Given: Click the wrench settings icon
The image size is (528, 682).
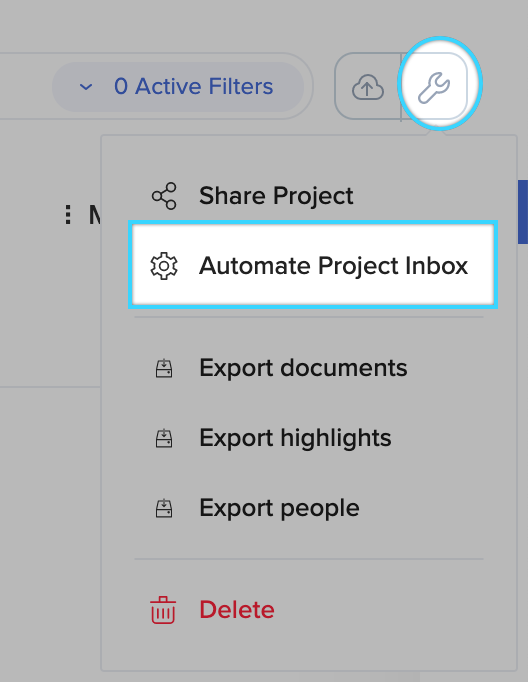Looking at the screenshot, I should click(x=434, y=88).
